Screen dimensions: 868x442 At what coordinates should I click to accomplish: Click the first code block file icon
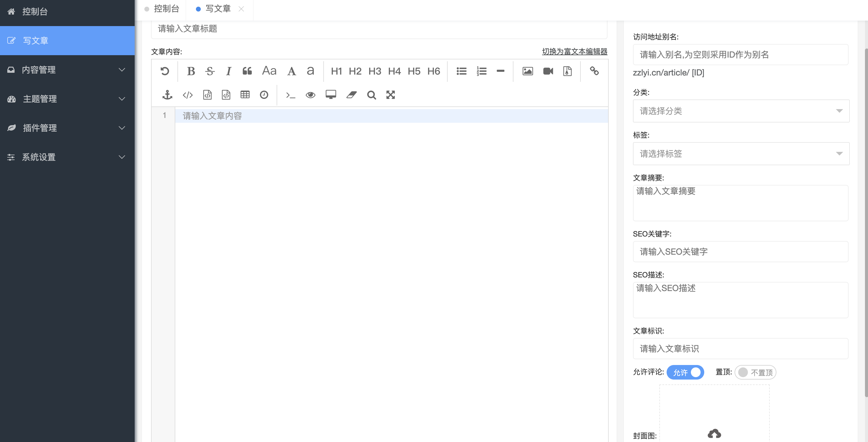(207, 95)
